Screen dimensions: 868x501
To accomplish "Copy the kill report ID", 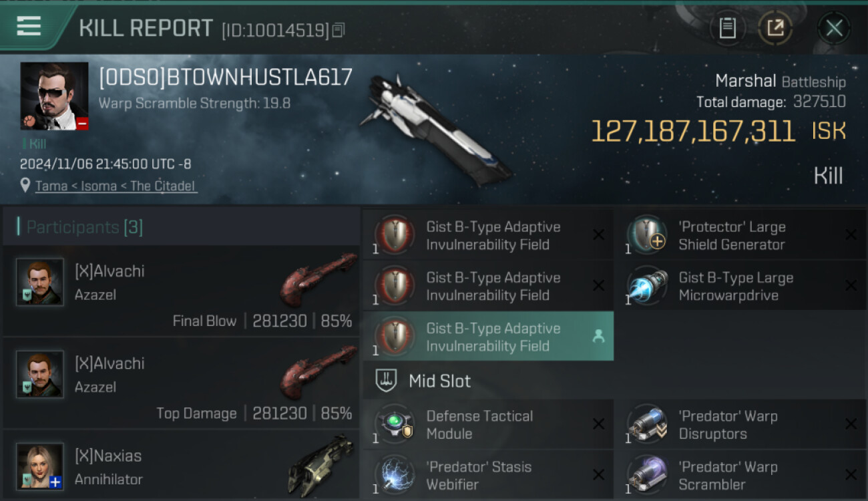I will [339, 30].
